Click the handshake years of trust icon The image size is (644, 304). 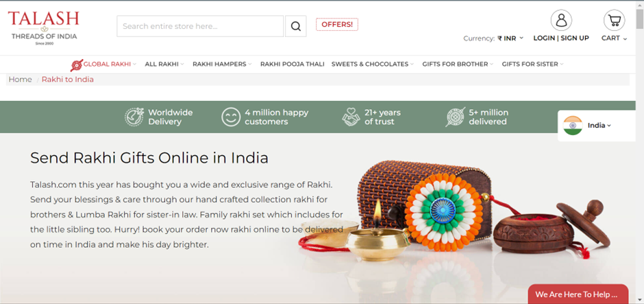pos(351,117)
